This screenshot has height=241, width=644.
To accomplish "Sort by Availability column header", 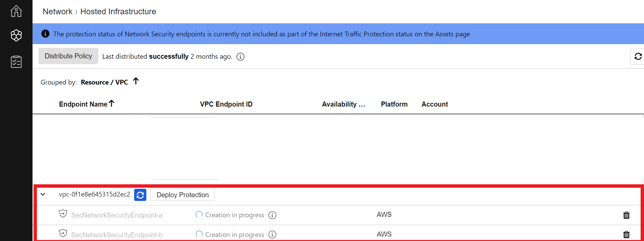I will click(344, 104).
